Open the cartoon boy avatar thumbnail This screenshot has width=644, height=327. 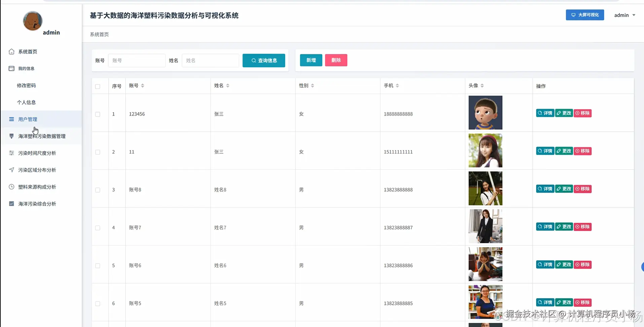coord(485,112)
